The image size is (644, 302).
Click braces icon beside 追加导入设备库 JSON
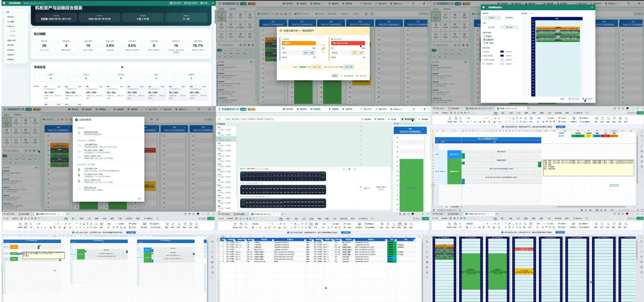pos(79,157)
